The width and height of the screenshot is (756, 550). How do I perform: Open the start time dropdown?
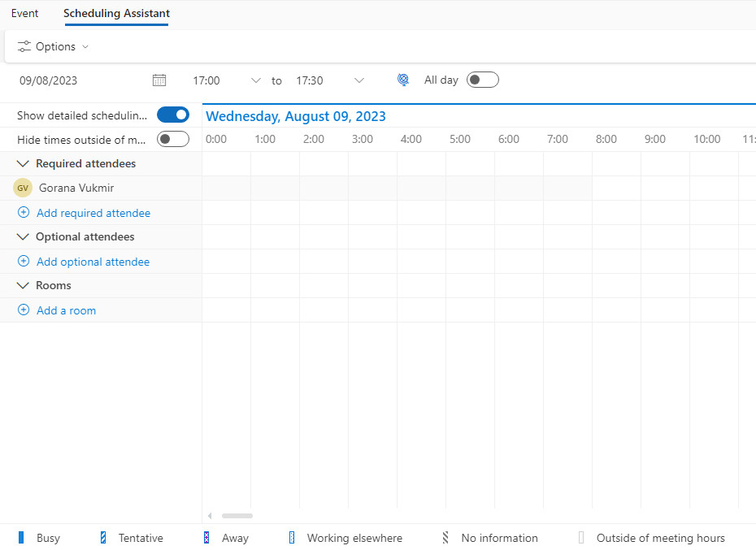pos(257,80)
